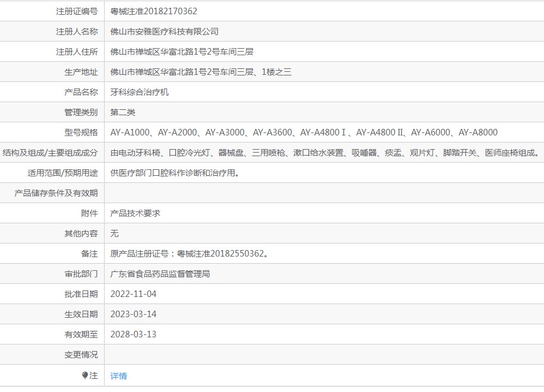Image resolution: width=544 pixels, height=392 pixels.
Task: Click the 适用范围/预期用途 label
Action: (x=63, y=173)
